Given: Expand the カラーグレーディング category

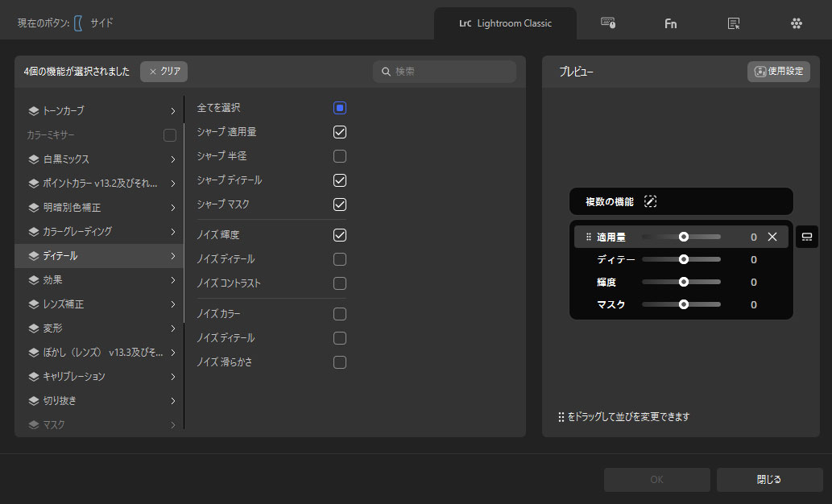Looking at the screenshot, I should pos(172,232).
